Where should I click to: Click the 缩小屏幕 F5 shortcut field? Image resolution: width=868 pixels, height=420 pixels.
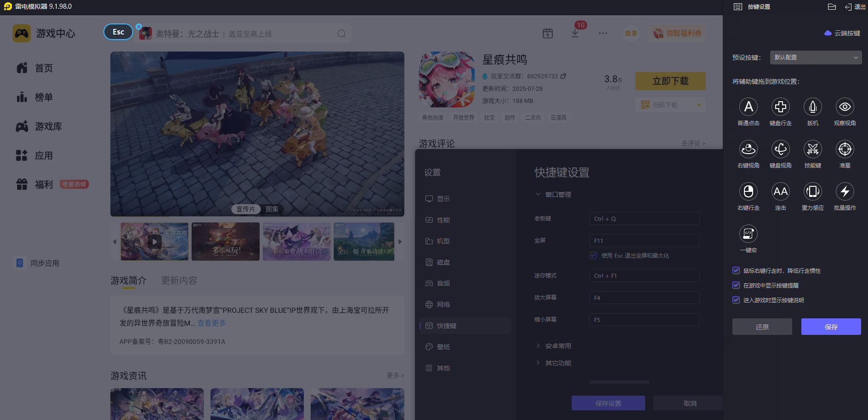644,320
